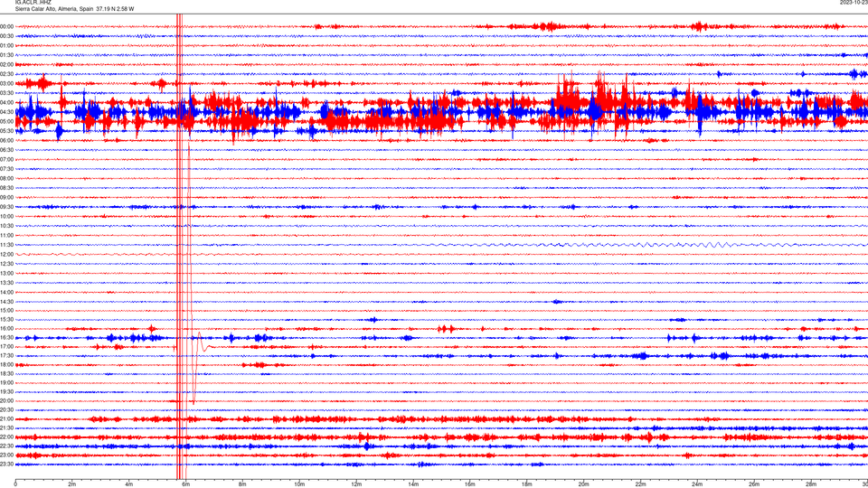Select the 06:00 trace time label
This screenshot has width=868, height=488.
click(x=6, y=141)
